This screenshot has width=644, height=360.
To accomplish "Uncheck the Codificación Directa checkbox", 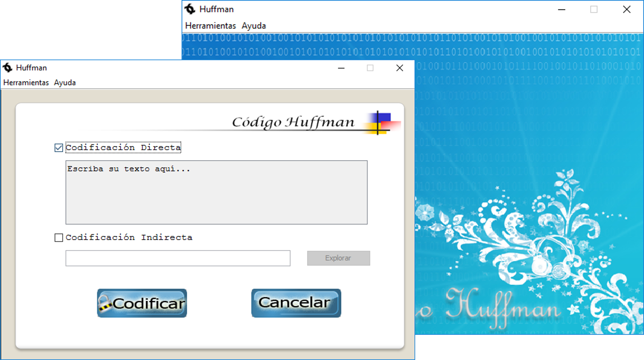I will click(59, 148).
